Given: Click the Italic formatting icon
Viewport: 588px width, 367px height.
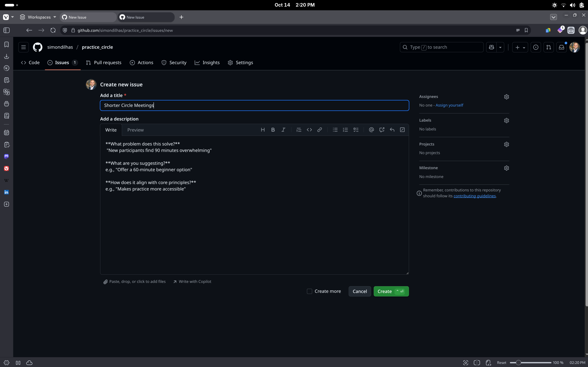Looking at the screenshot, I should [283, 130].
